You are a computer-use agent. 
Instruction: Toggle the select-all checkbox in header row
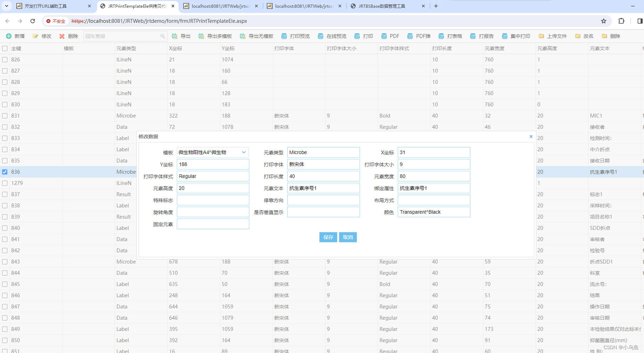tap(5, 48)
